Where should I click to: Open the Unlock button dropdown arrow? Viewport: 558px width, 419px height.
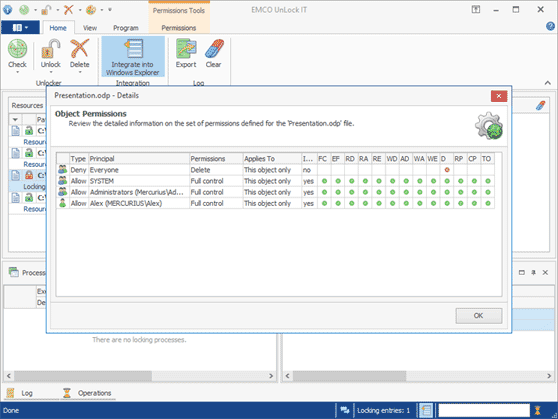point(51,72)
